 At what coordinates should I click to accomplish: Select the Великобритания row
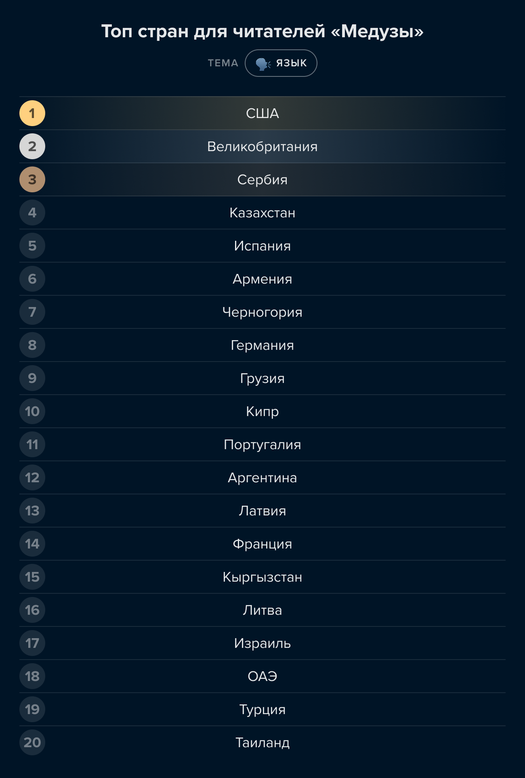(x=262, y=146)
